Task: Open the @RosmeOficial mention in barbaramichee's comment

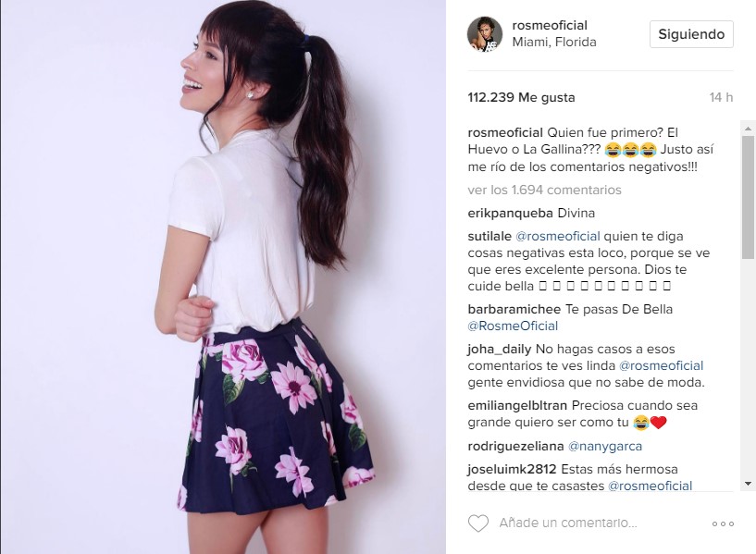Action: [513, 326]
